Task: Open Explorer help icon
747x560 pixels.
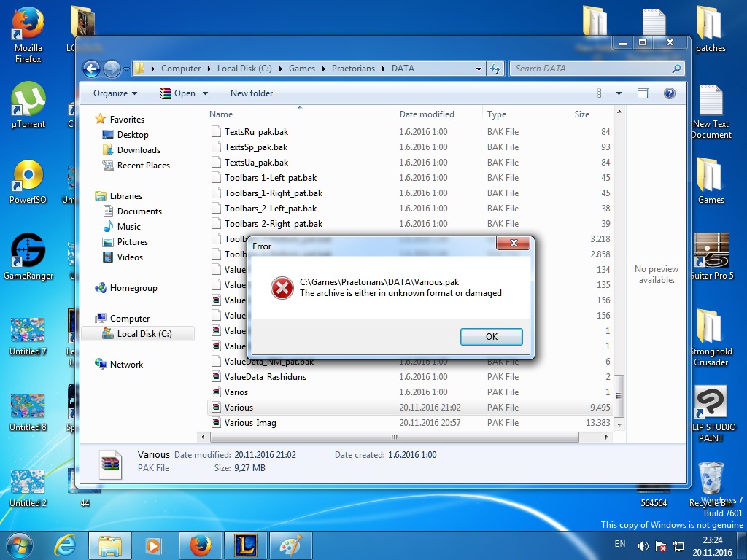Action: (x=670, y=93)
